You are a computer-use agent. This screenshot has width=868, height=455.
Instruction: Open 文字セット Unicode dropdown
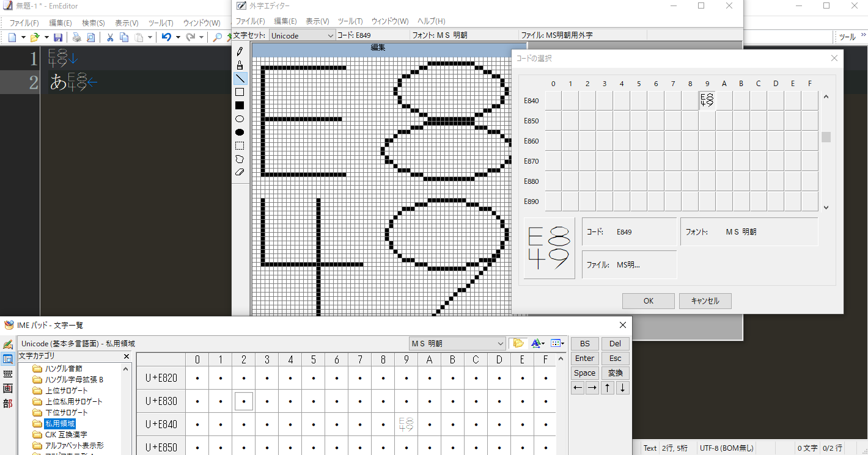pos(303,35)
